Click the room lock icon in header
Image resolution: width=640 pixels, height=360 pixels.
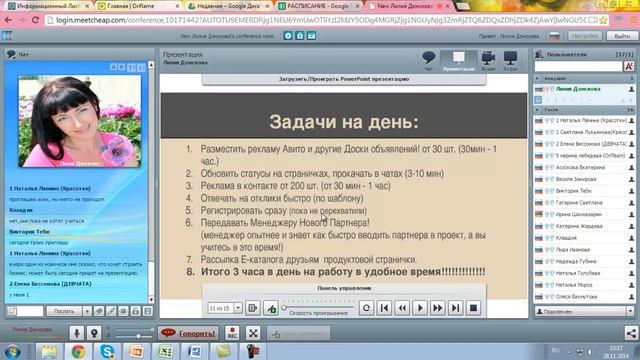tap(300, 36)
